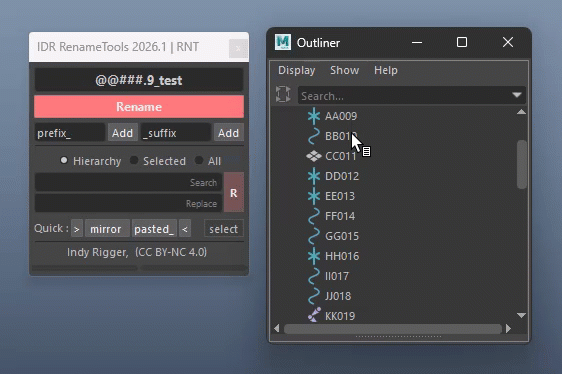Close the IDR RenameTools window
562x374 pixels.
point(238,48)
